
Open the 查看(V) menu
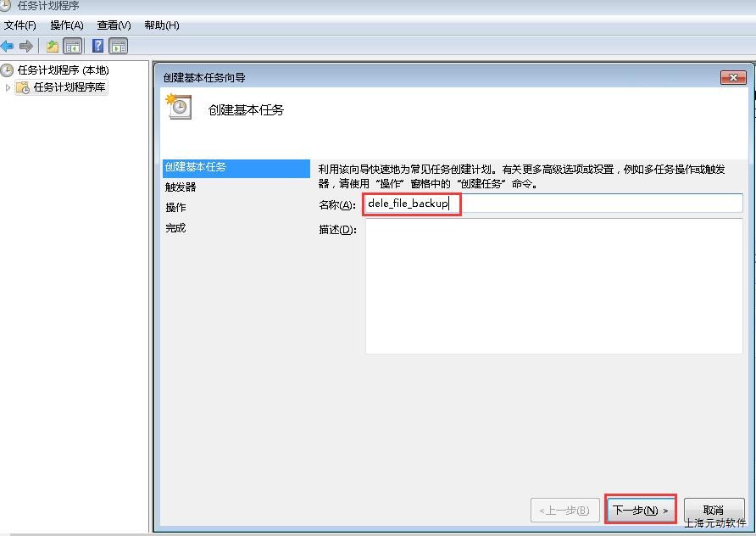pyautogui.click(x=114, y=25)
